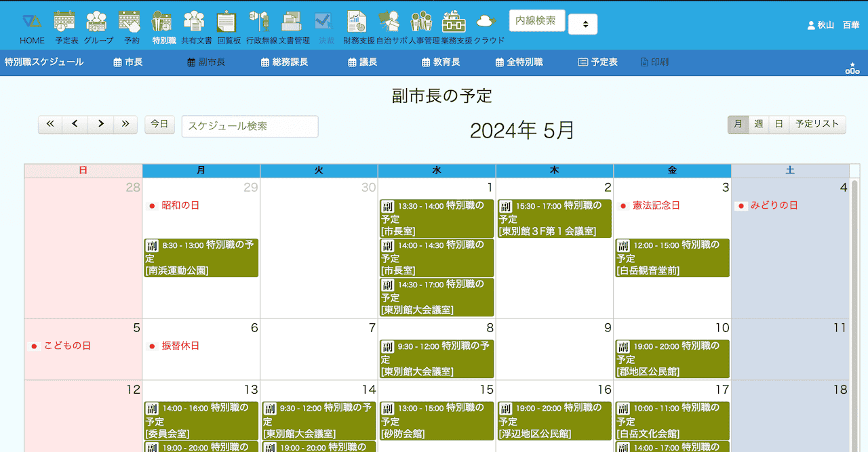
Task: Click the スケジュール検索 search field
Action: [250, 126]
